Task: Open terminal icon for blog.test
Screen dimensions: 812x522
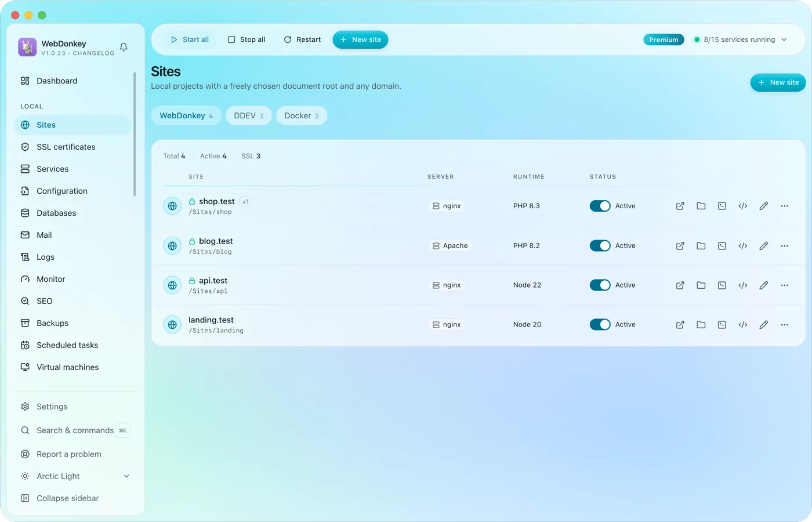Action: coord(722,246)
